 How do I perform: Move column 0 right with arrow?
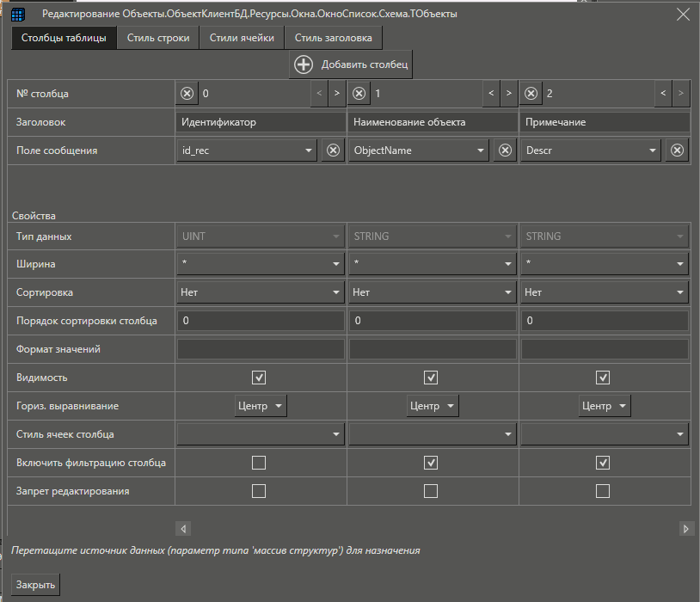[x=336, y=93]
